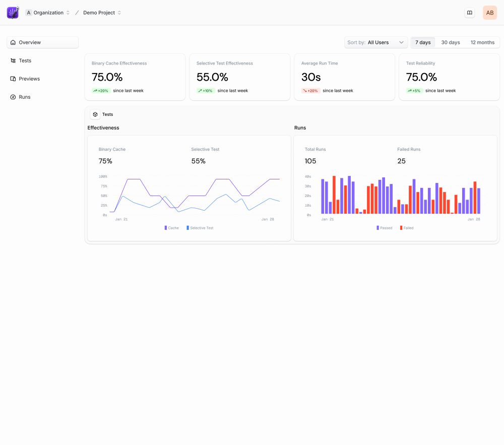
Task: Click the Runs chart section heading
Action: coord(300,128)
